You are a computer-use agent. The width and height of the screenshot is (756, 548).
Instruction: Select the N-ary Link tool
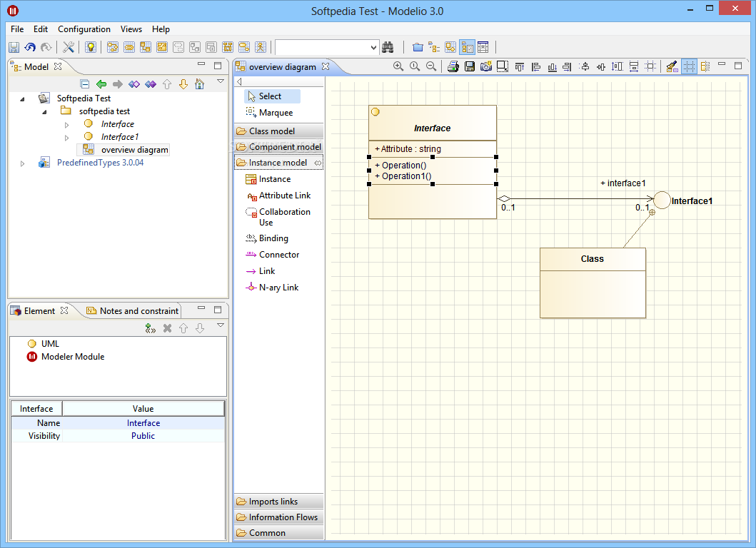click(272, 288)
